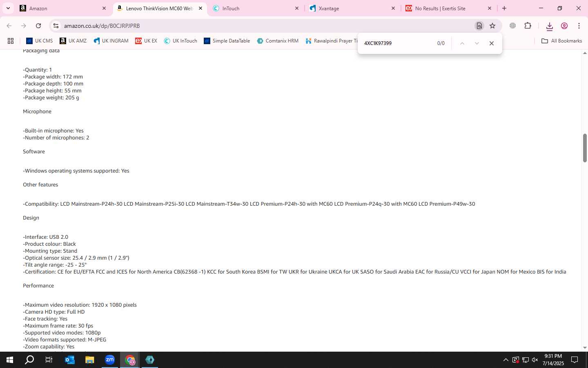Viewport: 588px width, 368px height.
Task: Open the UK InTouch bookmark
Action: (x=180, y=41)
